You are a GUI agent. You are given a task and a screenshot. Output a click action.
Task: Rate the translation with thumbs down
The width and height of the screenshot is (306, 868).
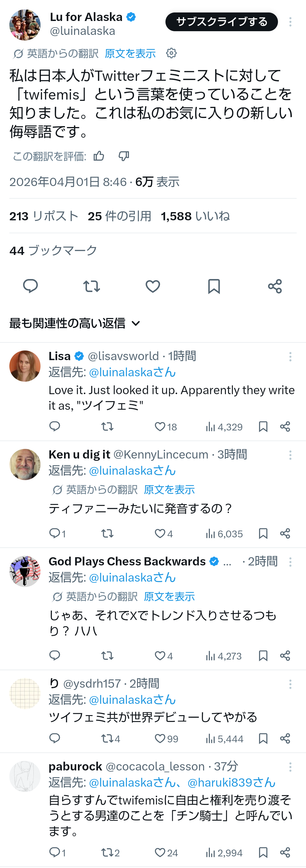[x=124, y=156]
